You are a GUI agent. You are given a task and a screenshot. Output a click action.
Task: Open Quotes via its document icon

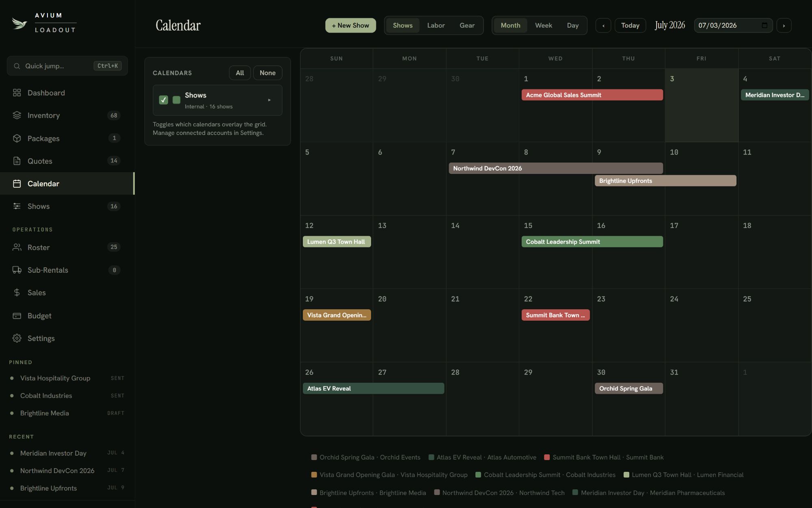point(17,161)
